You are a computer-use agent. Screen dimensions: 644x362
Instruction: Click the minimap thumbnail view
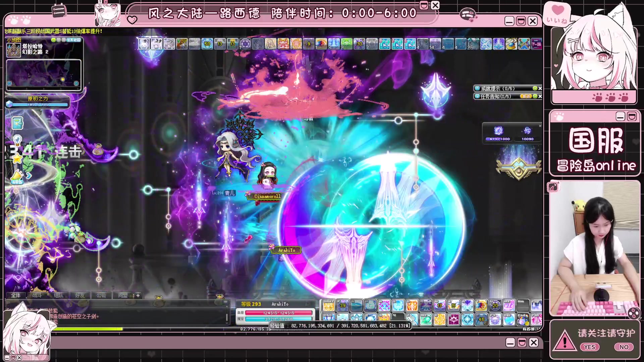[x=44, y=75]
